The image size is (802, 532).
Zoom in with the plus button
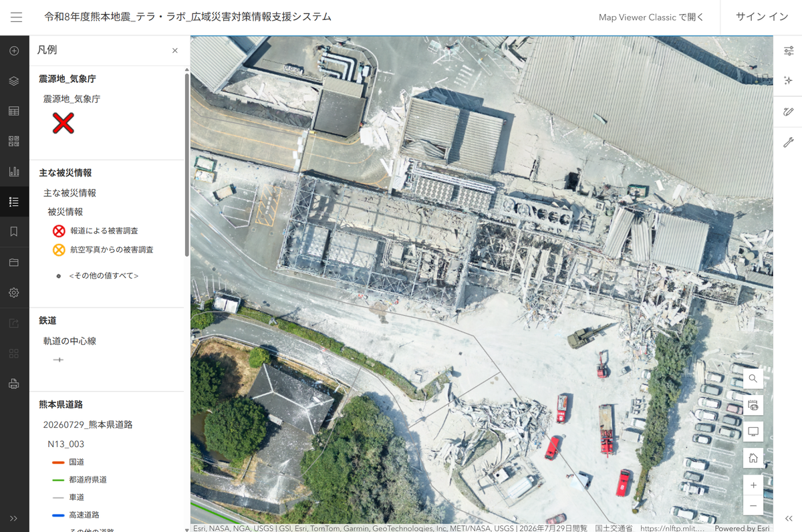753,485
